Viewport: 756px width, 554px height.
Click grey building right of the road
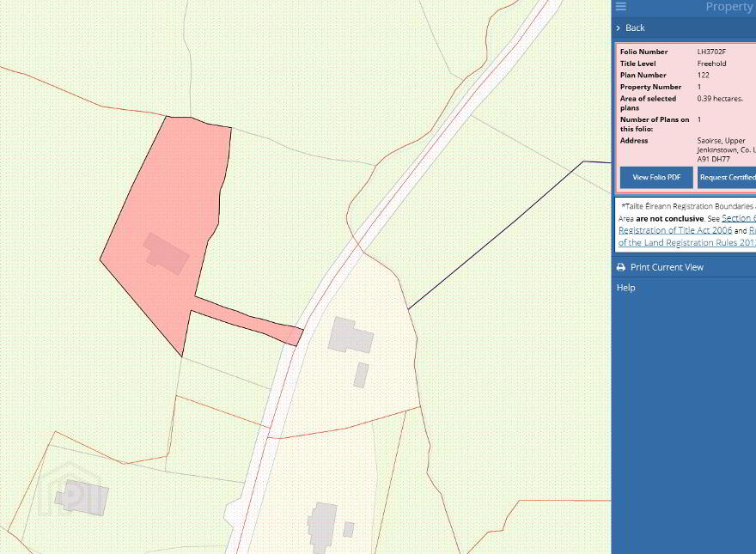pos(351,335)
